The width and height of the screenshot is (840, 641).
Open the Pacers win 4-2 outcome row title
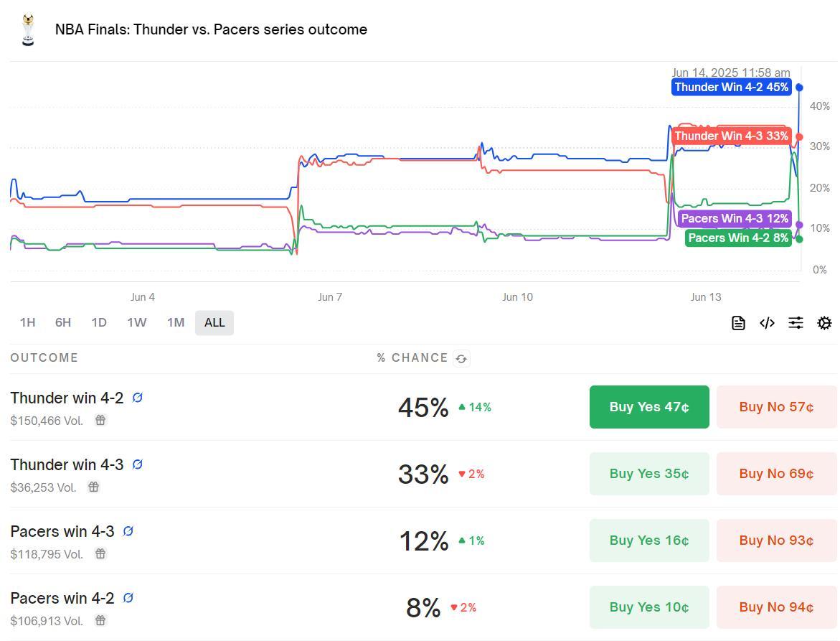62,598
